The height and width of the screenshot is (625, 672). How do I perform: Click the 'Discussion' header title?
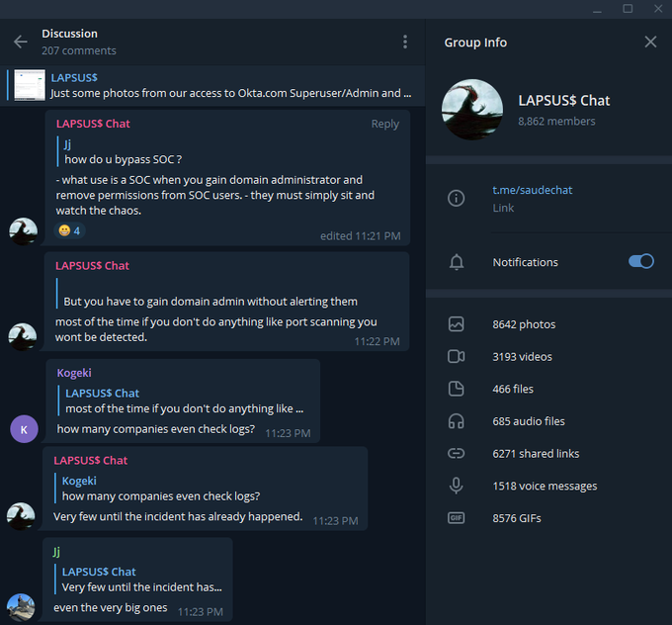pyautogui.click(x=69, y=34)
